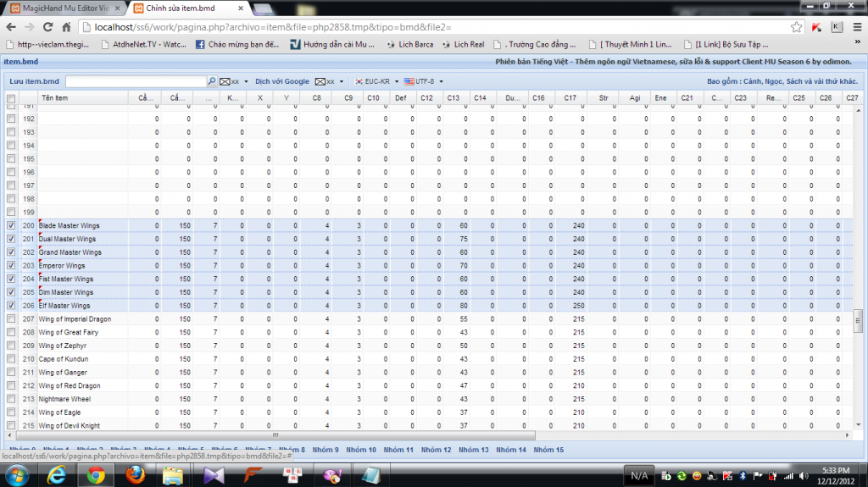Open Firefox from the taskbar
868x487 pixels.
[x=133, y=475]
